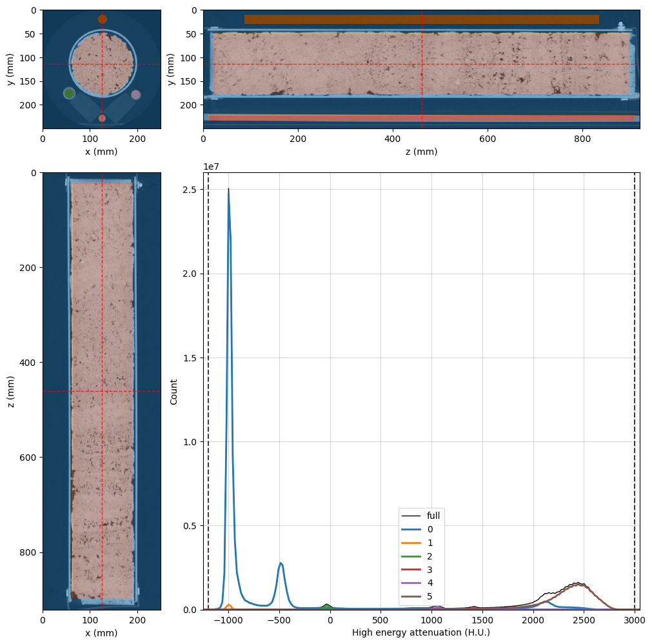Click the crosshair intersection in the vertical core view
Image resolution: width=652 pixels, height=644 pixels.
coord(103,391)
